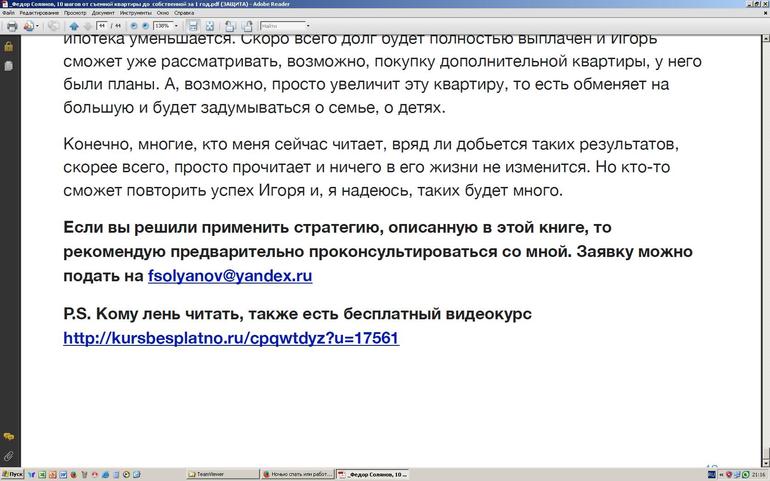770x481 pixels.
Task: Click the zoom out button
Action: pyautogui.click(x=133, y=26)
